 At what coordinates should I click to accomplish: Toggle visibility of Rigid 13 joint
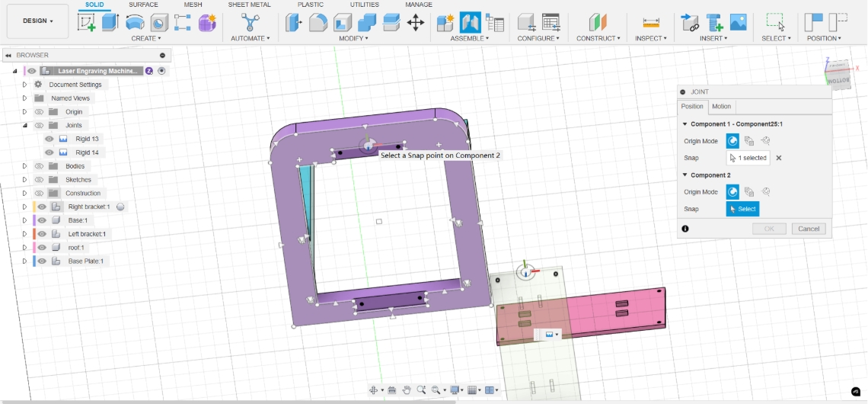[x=49, y=139]
